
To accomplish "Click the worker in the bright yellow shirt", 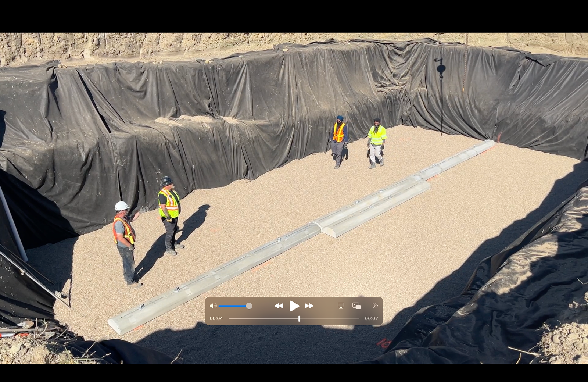I will (x=377, y=143).
